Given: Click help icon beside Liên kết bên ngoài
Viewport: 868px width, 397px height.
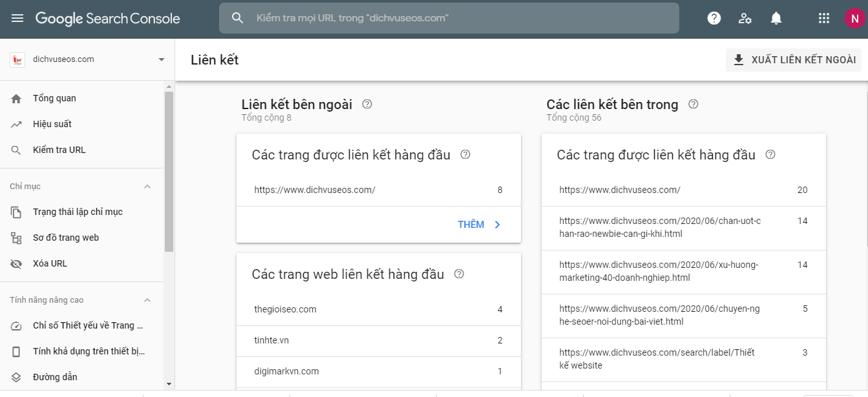Looking at the screenshot, I should (x=367, y=104).
